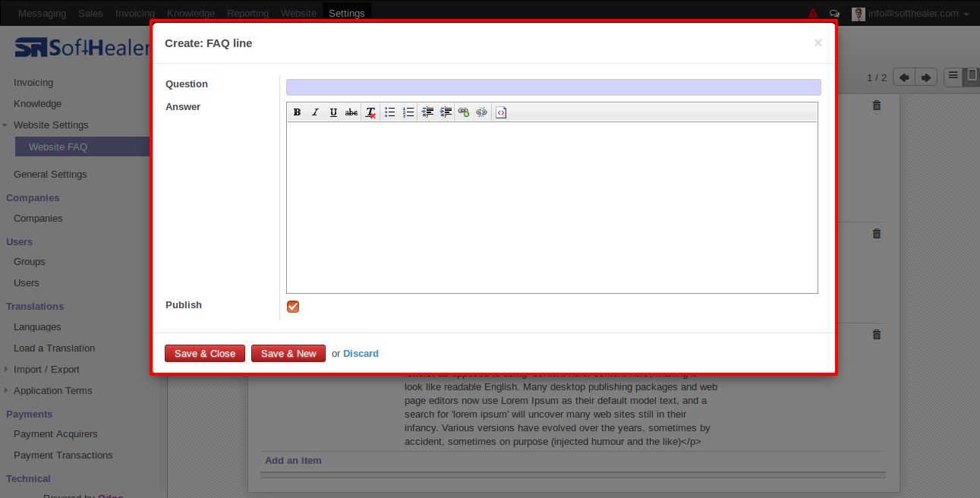Go to next record arrow
Screen dimensions: 980x498
926,77
